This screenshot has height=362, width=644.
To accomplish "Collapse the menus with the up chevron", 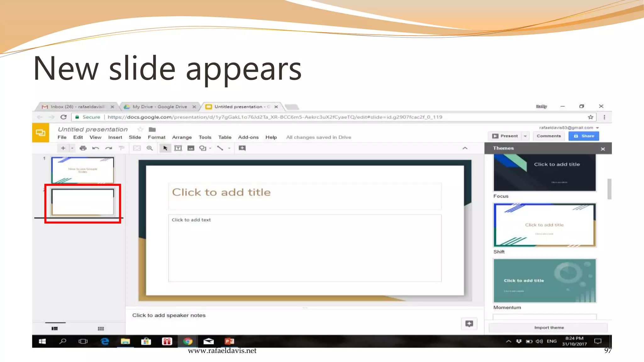I will coord(465,148).
